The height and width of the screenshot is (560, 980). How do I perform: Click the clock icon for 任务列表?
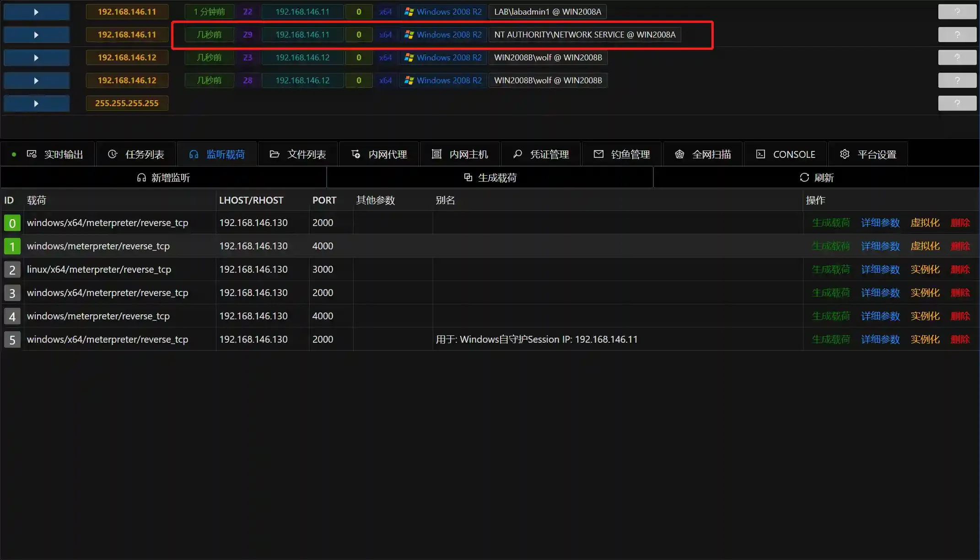click(113, 154)
